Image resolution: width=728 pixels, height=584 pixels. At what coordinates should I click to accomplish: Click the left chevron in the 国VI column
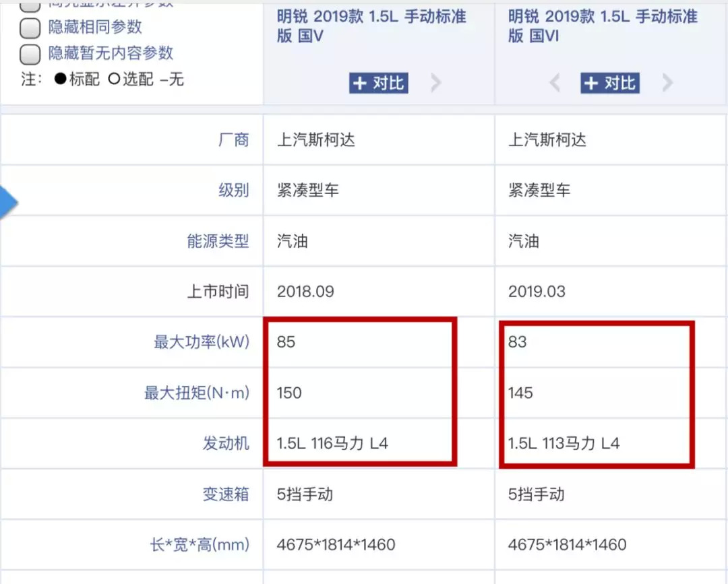click(x=555, y=83)
